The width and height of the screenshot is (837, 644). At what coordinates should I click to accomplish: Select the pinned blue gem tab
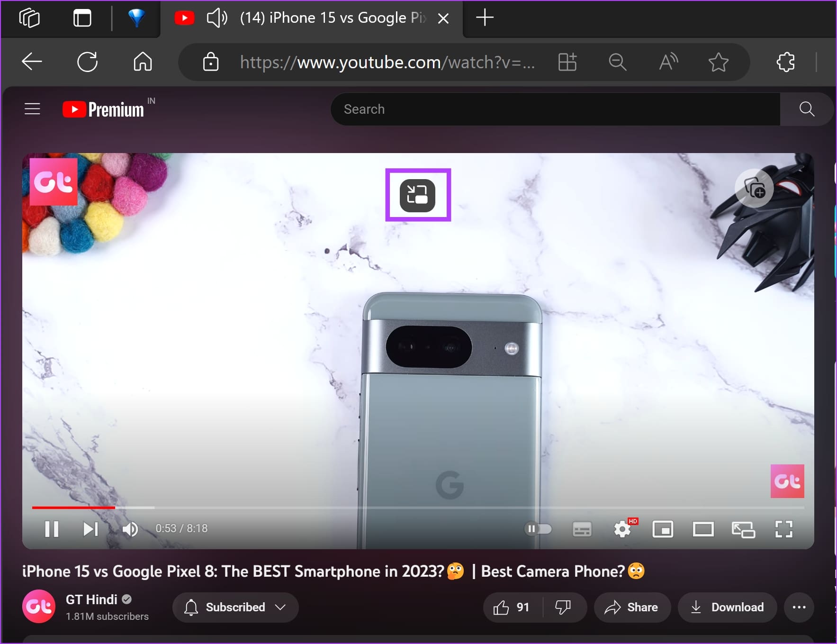136,18
